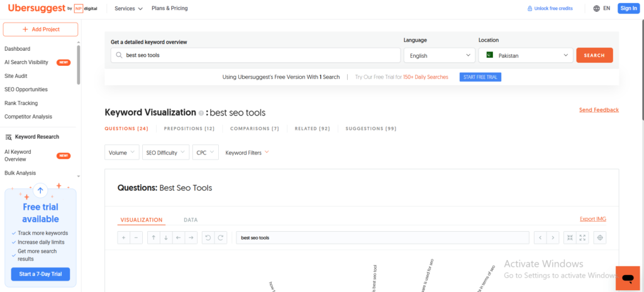
Task: Expand the SEO Difficulty filter
Action: click(166, 153)
